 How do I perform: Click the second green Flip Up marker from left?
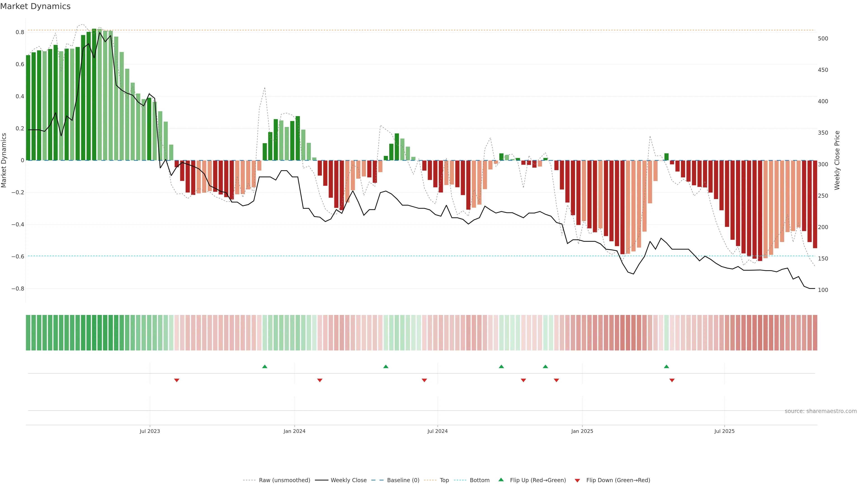pyautogui.click(x=386, y=366)
